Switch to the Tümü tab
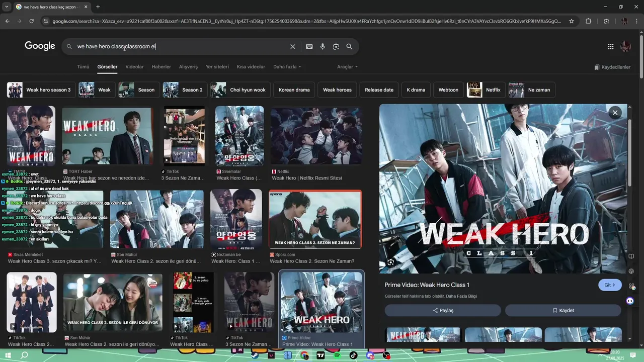This screenshot has height=362, width=644. (83, 67)
